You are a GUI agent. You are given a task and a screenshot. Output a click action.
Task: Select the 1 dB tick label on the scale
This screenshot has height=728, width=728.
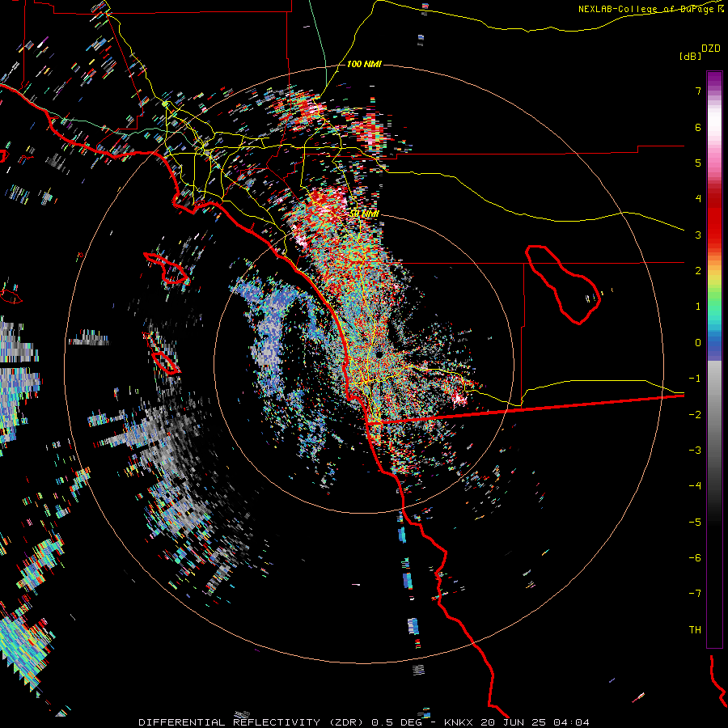pos(698,307)
